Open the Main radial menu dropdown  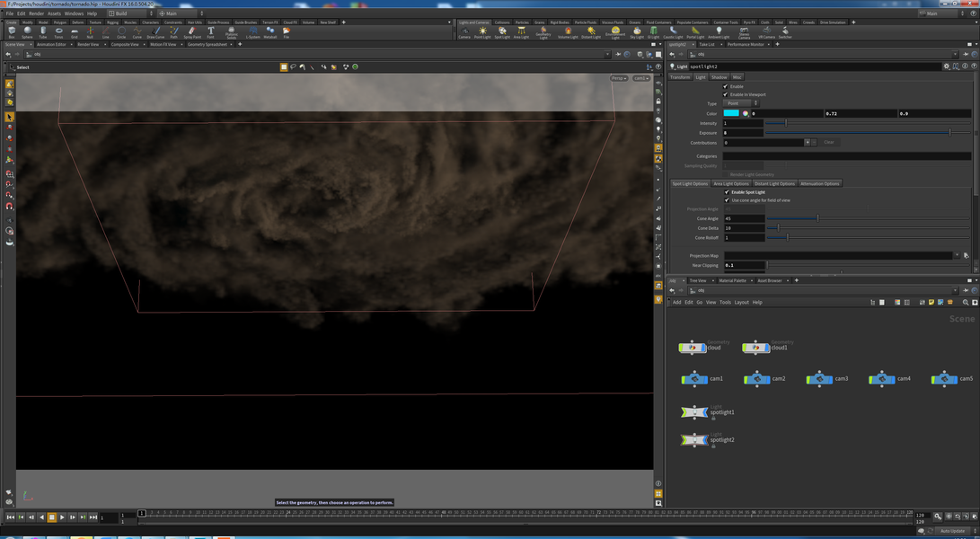pyautogui.click(x=181, y=13)
